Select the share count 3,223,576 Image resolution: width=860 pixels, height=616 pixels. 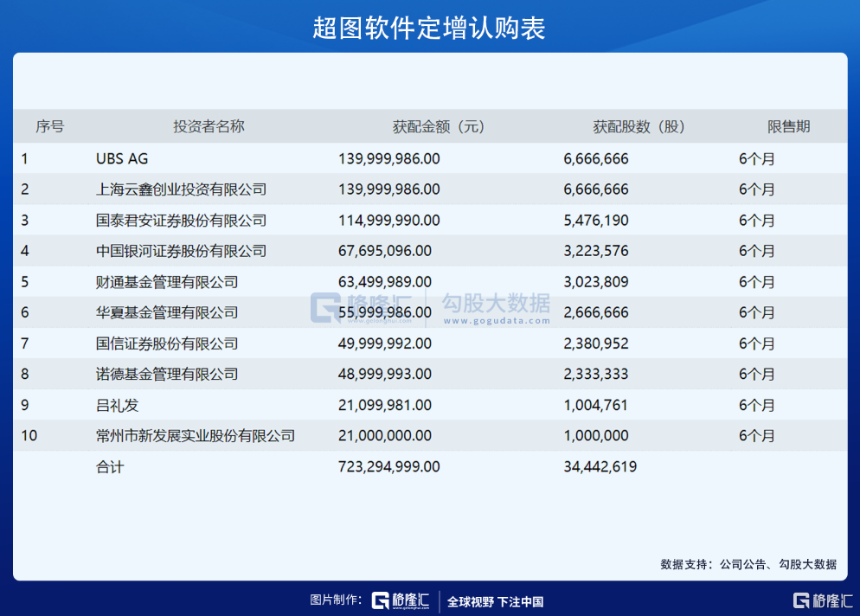click(x=596, y=251)
